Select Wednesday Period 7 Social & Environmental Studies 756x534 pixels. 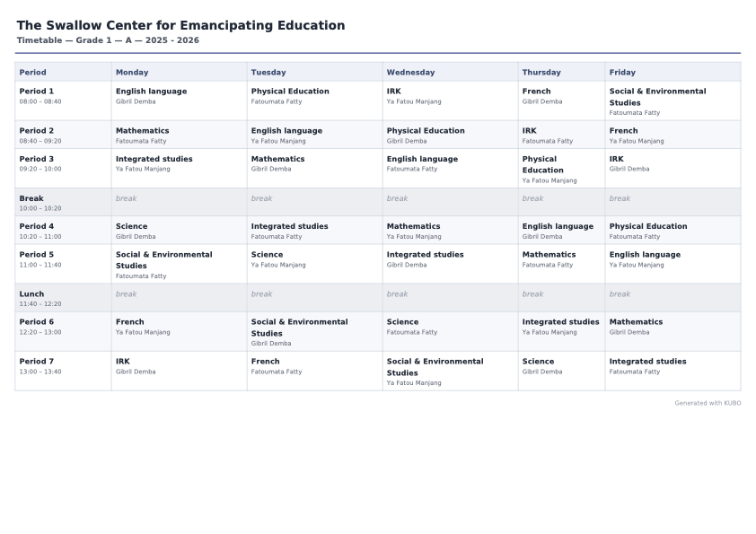tap(451, 371)
